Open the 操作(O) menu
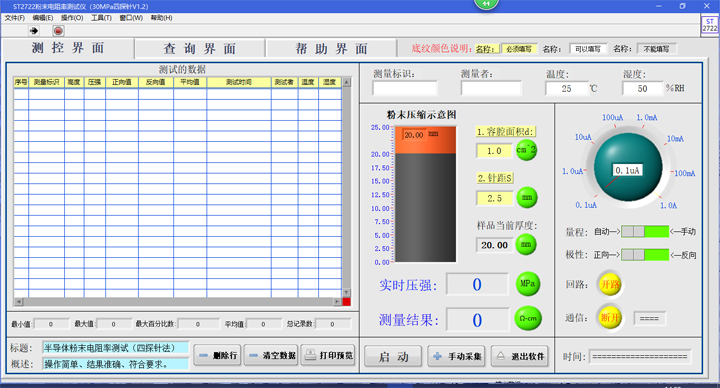The image size is (720, 388). tap(72, 17)
